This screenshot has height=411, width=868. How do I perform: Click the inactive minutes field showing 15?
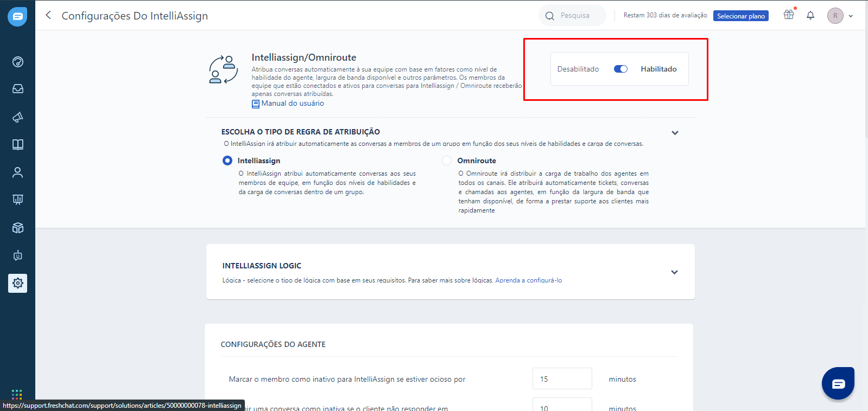click(x=562, y=378)
